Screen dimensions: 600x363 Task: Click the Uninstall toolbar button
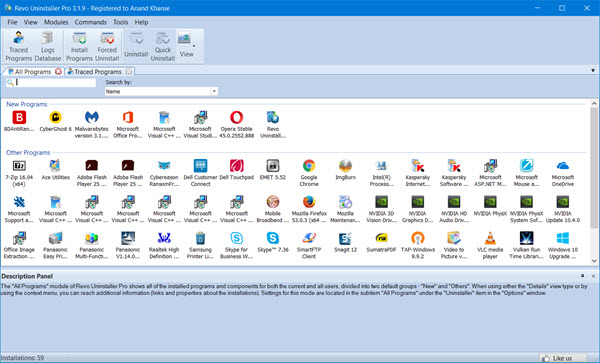[136, 46]
